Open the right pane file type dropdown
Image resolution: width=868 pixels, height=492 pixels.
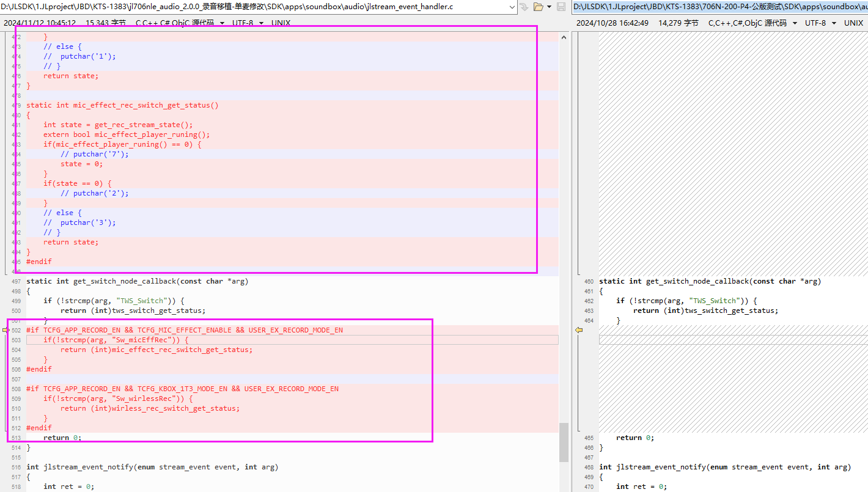(x=753, y=23)
